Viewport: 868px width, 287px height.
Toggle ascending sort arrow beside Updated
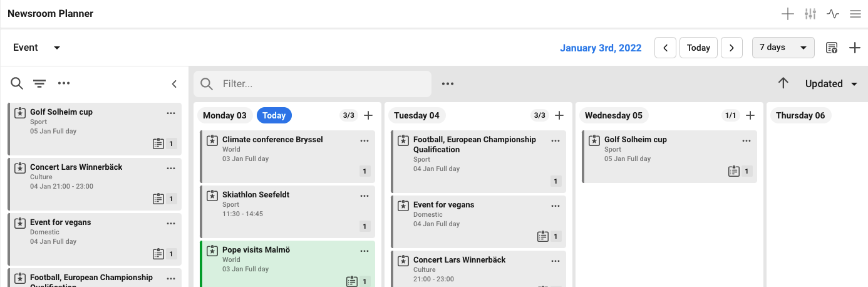click(783, 83)
